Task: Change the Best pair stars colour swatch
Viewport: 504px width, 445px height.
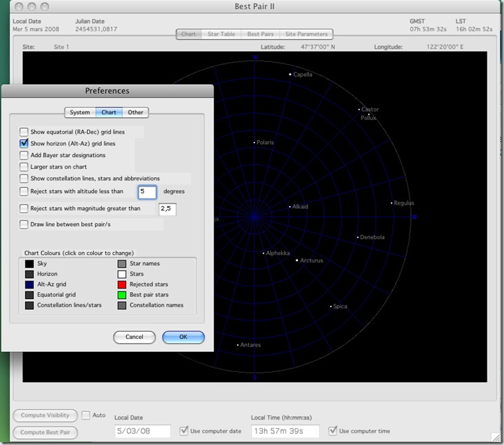Action: click(x=122, y=295)
